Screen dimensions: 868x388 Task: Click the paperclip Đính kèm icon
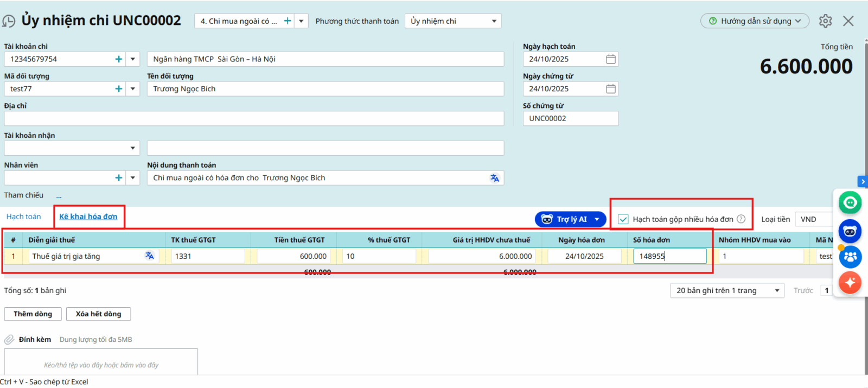click(x=9, y=340)
